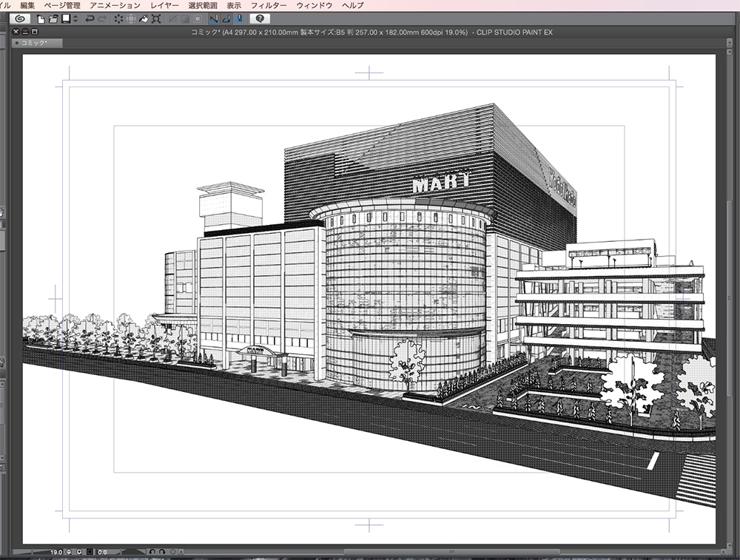Open the CLIP STUDIO launcher icon
This screenshot has width=740, height=560.
pyautogui.click(x=19, y=18)
